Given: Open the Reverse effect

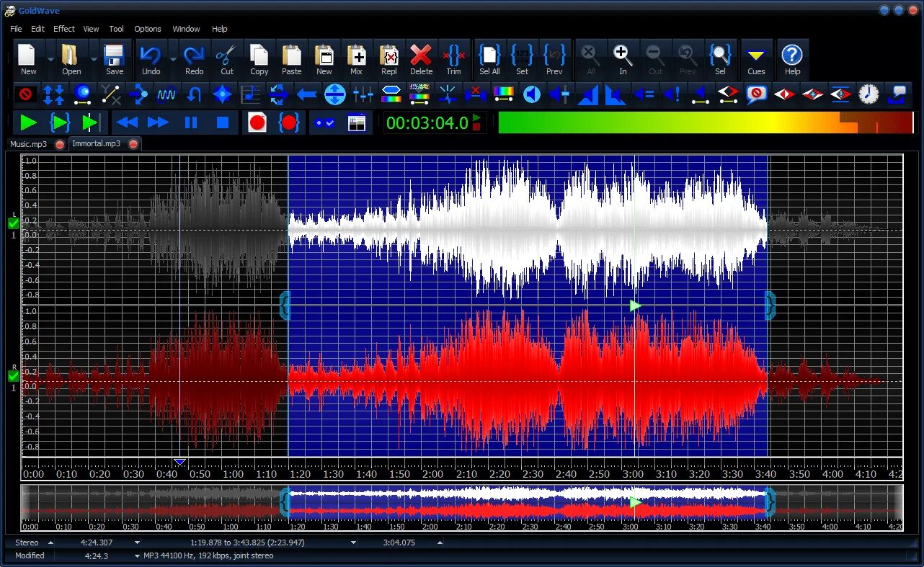Looking at the screenshot, I should click(x=195, y=94).
